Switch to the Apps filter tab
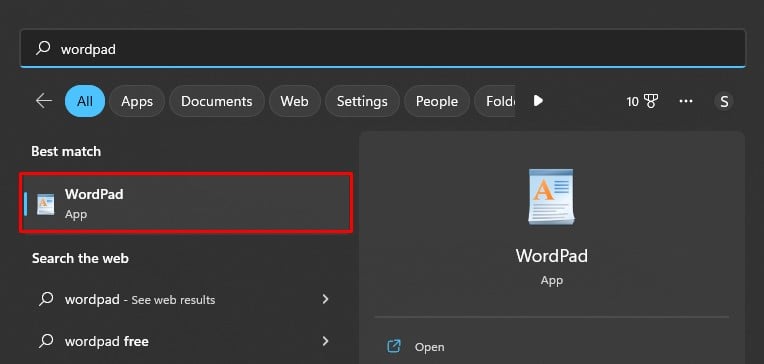Image resolution: width=764 pixels, height=364 pixels. pos(137,101)
